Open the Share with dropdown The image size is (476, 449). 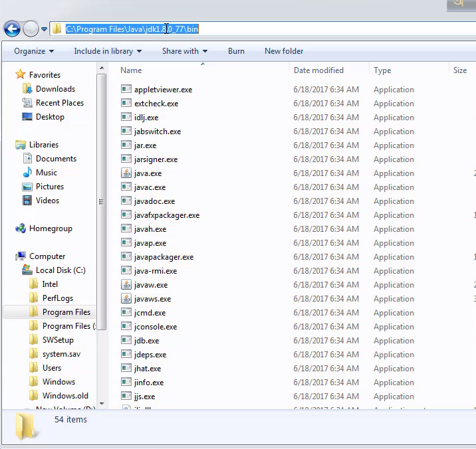(185, 51)
